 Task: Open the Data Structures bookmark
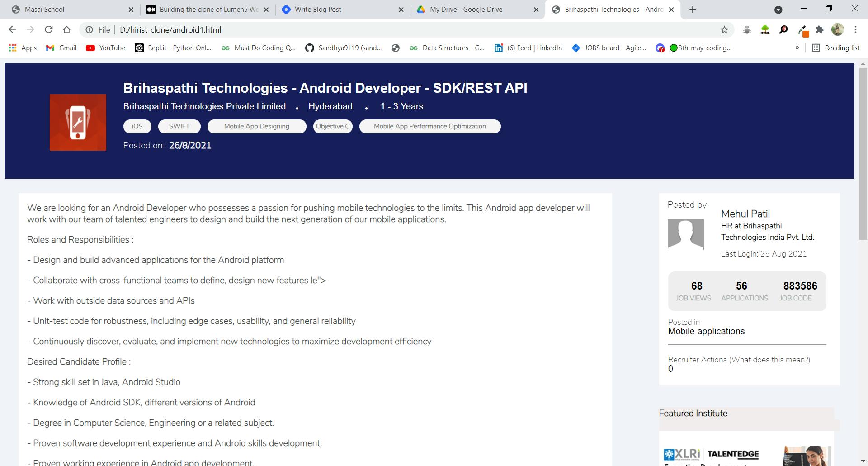coord(447,48)
